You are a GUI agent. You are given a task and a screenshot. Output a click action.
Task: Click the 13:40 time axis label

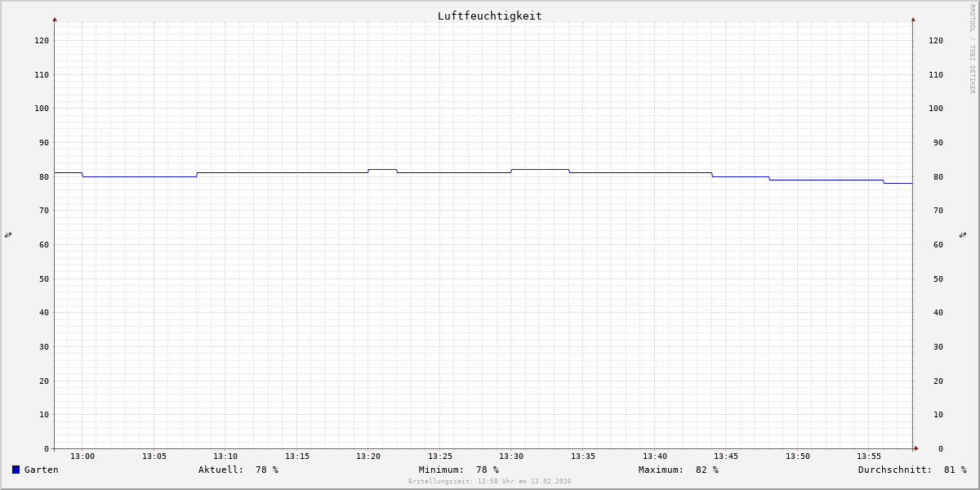pyautogui.click(x=655, y=457)
